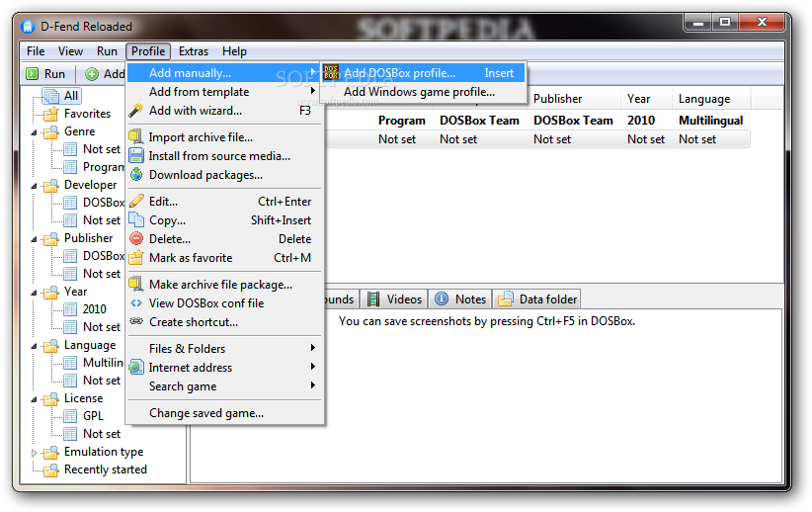This screenshot has height=512, width=812.
Task: Click the Copy profile pages icon
Action: tap(136, 219)
